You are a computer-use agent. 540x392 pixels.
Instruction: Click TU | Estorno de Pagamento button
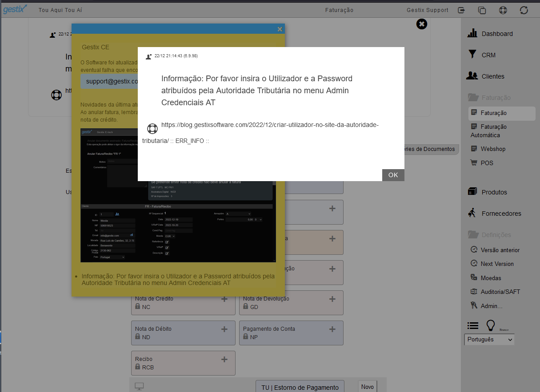pos(300,387)
